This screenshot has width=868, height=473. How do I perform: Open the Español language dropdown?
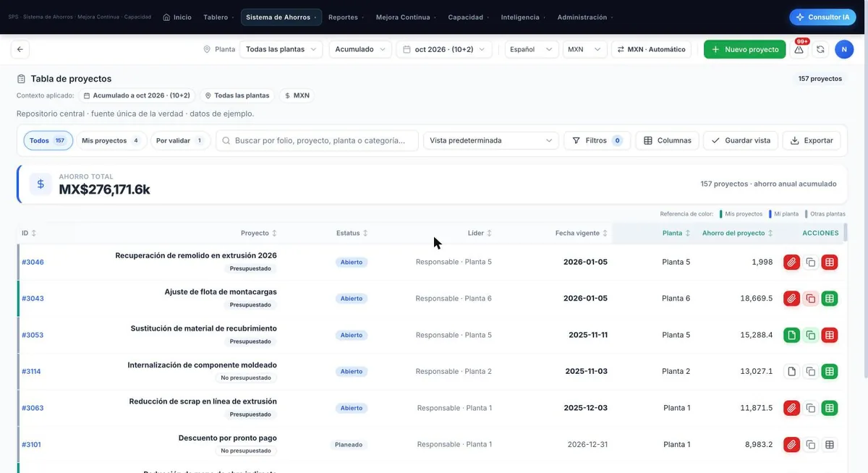click(x=532, y=49)
